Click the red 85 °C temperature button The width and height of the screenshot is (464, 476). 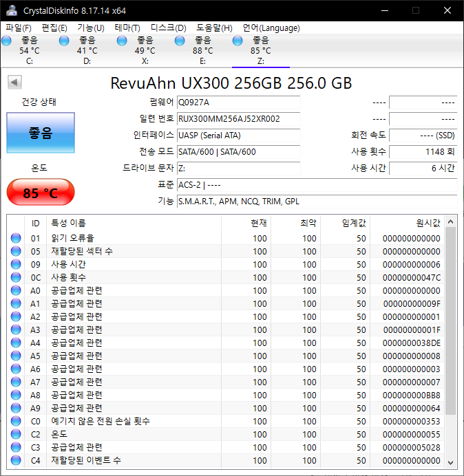click(41, 192)
